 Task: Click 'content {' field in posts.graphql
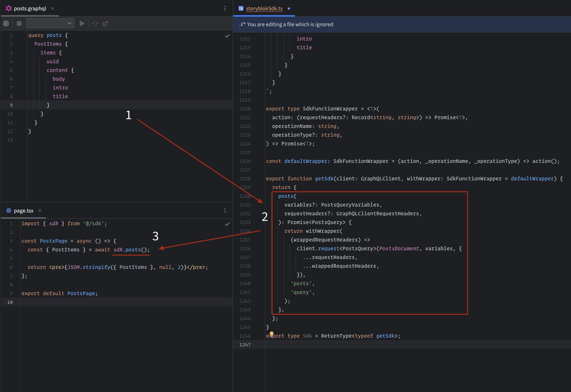(x=60, y=70)
